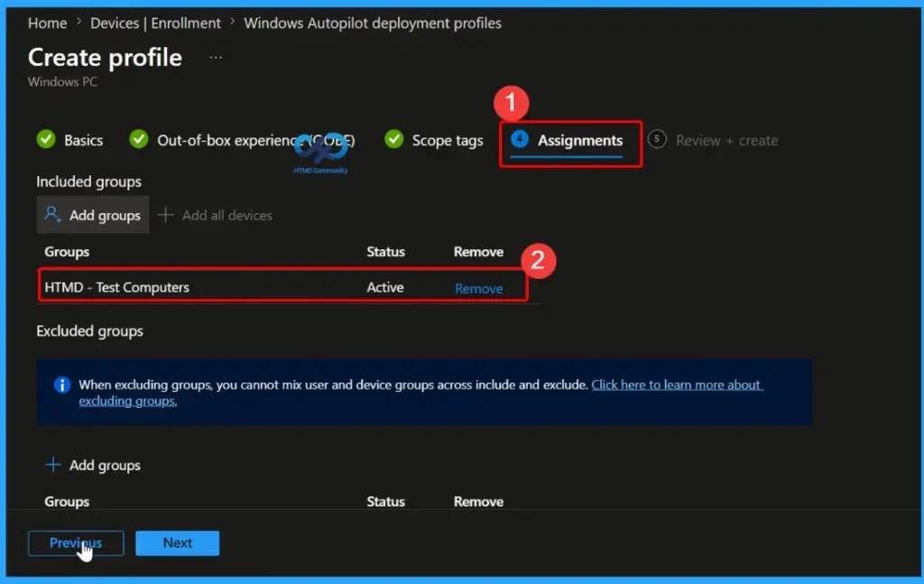Open Devices | Enrollment breadcrumb
The height and width of the screenshot is (584, 924).
coord(155,23)
